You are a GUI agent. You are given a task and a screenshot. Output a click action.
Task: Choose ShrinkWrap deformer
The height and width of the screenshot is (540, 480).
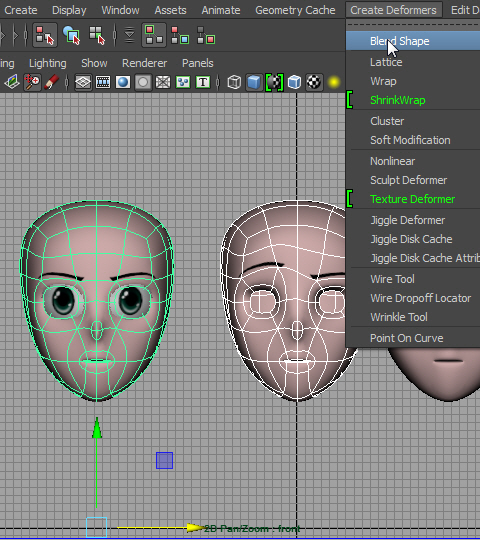[x=413, y=100]
